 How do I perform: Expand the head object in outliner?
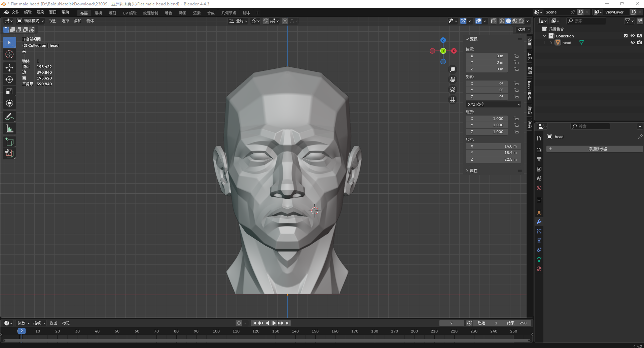551,43
